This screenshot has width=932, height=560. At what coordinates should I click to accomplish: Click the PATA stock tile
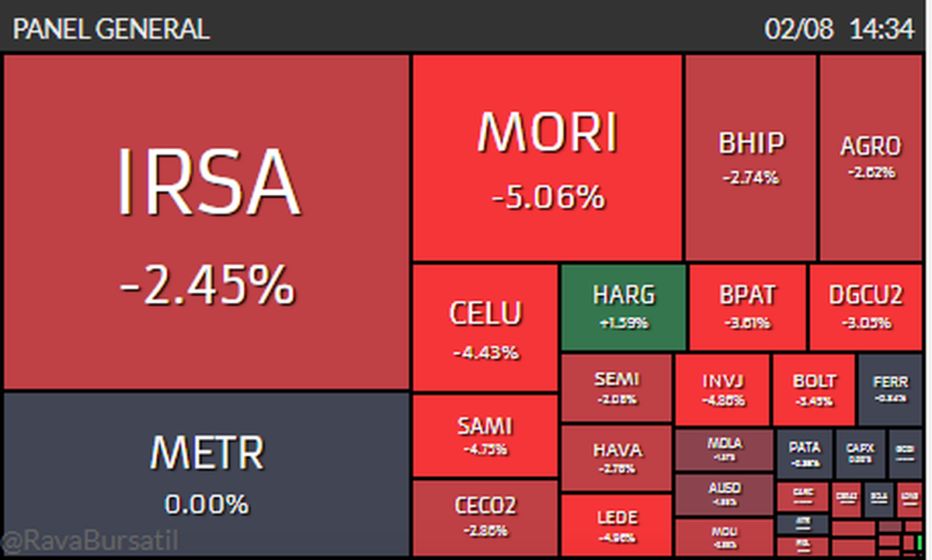805,454
